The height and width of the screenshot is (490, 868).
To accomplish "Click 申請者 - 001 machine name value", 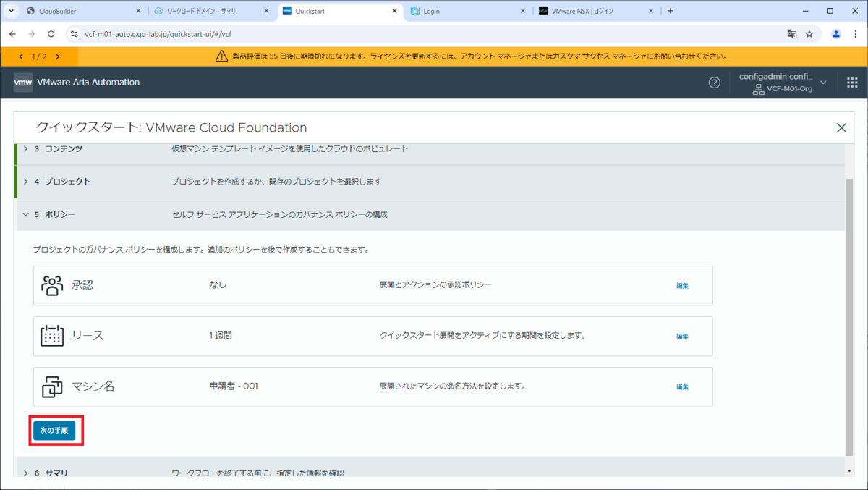I will (x=234, y=386).
